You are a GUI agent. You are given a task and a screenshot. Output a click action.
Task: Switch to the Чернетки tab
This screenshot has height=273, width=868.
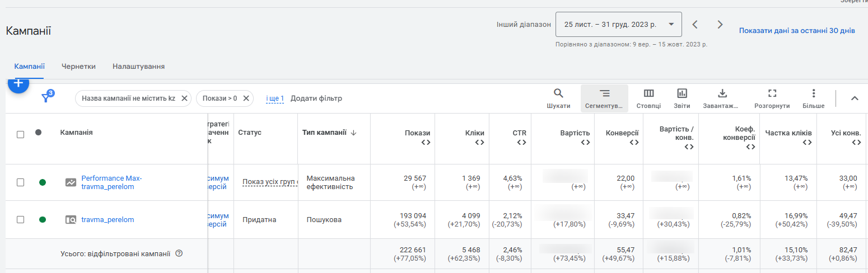pos(78,67)
